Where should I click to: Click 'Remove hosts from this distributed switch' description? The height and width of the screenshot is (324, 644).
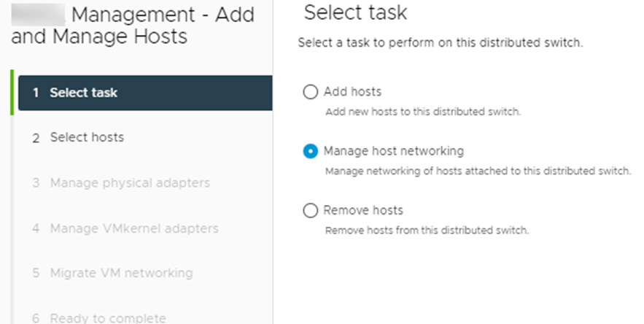click(426, 230)
